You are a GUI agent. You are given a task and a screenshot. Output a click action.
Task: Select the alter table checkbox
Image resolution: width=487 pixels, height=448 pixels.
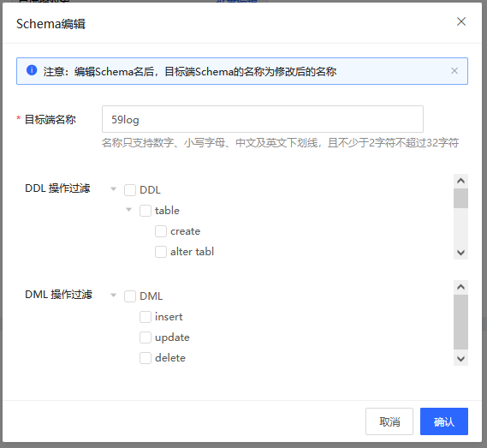coord(161,252)
